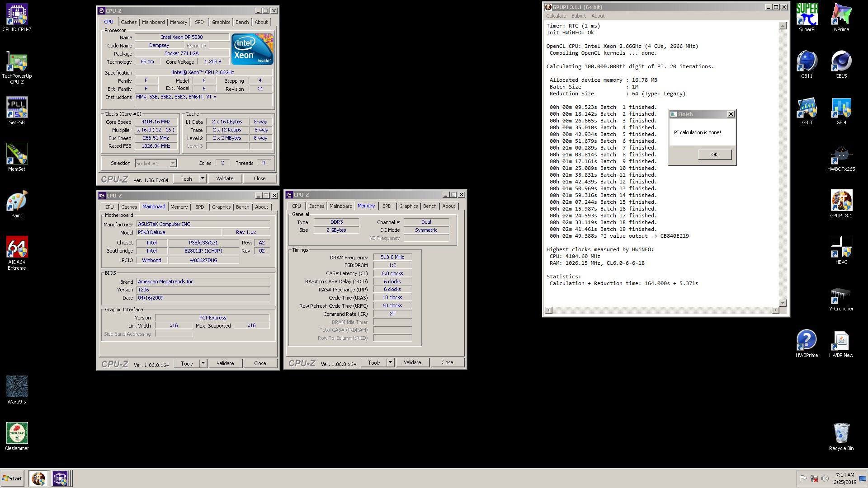Open the CPUID CPU-Z desktop shortcut

coord(17,18)
